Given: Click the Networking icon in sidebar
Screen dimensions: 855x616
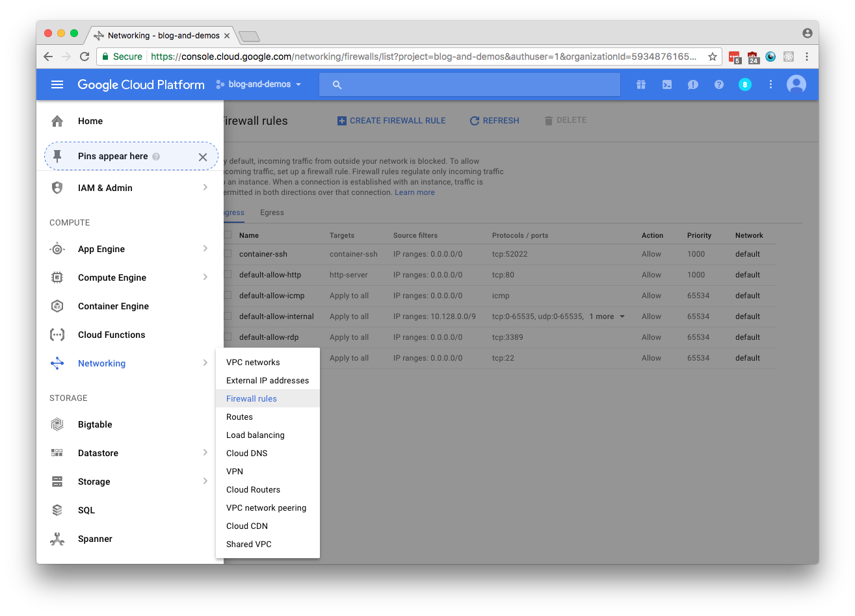Looking at the screenshot, I should click(x=57, y=363).
